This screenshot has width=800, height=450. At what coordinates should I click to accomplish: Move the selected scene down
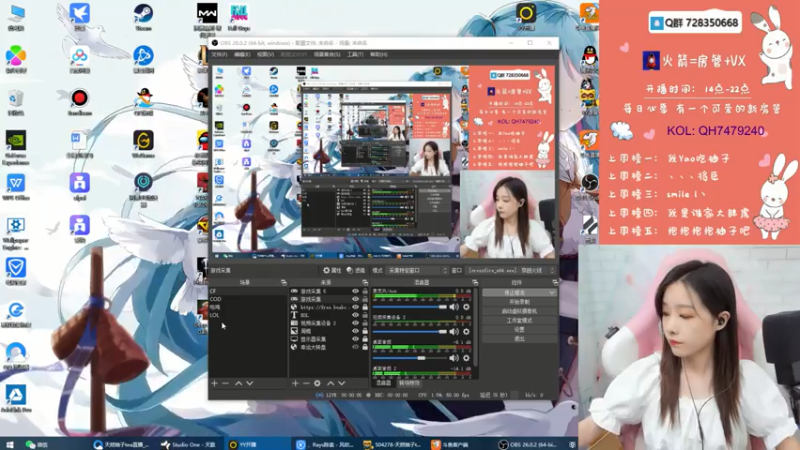coord(249,383)
